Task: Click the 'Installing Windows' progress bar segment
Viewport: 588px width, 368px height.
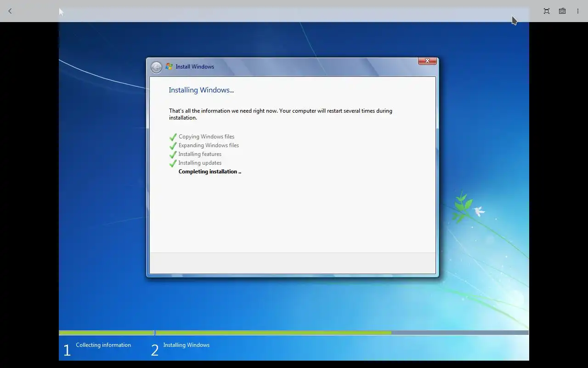Action: pyautogui.click(x=342, y=333)
